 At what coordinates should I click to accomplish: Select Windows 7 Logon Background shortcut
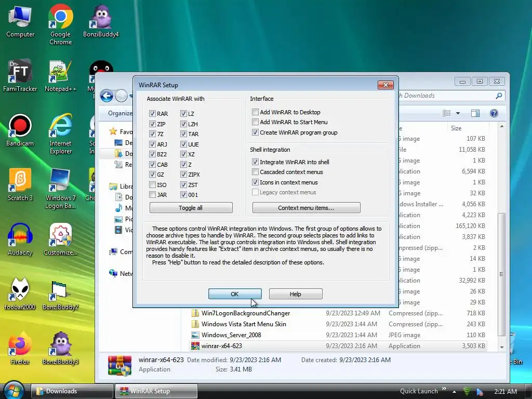(60, 189)
